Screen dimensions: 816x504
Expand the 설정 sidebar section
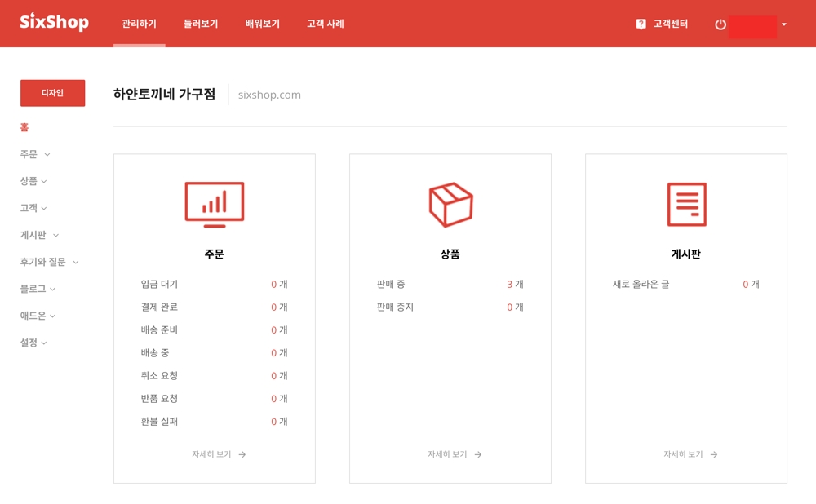coord(33,343)
